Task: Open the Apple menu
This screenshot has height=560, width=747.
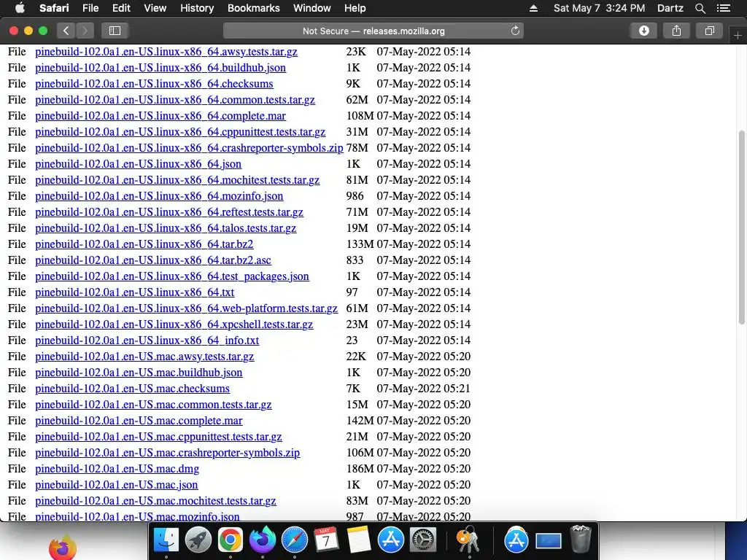Action: point(20,8)
